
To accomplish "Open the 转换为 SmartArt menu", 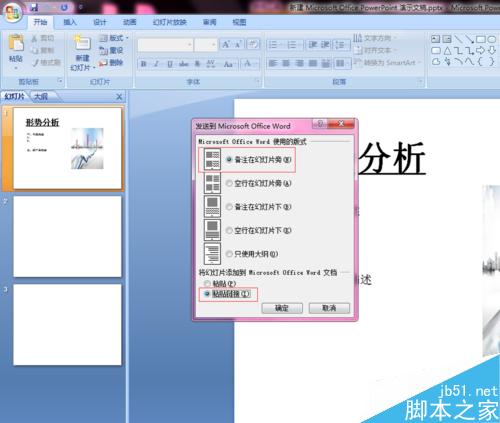I will (x=387, y=62).
